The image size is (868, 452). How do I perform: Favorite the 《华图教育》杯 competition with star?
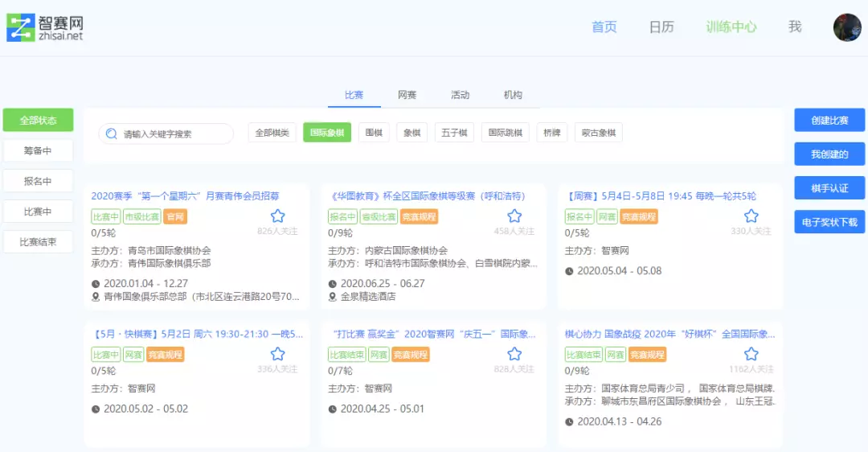514,216
